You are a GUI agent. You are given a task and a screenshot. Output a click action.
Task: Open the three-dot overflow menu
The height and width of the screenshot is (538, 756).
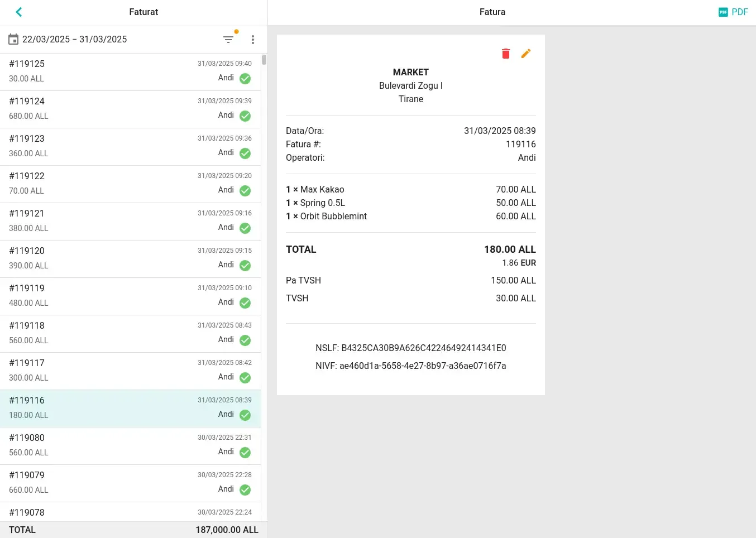[252, 39]
